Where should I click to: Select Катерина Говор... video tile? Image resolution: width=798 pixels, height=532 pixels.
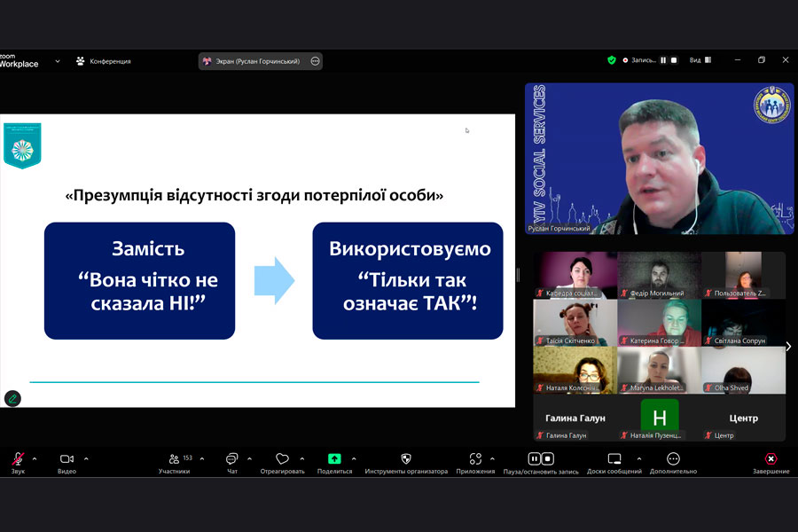pos(659,323)
